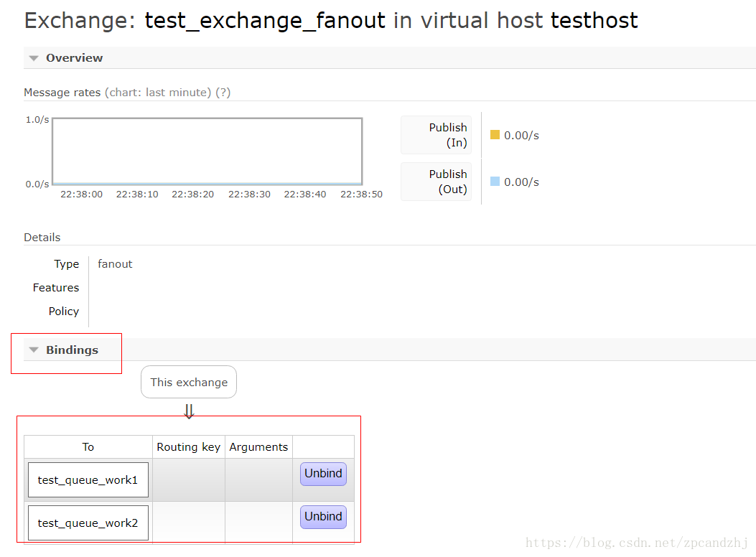Viewport: 756px width, 557px height.
Task: Open the message rates help (?) link
Action: coord(223,93)
